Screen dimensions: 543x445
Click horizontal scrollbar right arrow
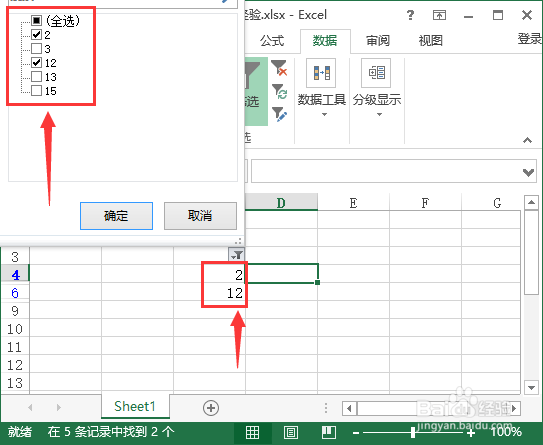point(514,408)
